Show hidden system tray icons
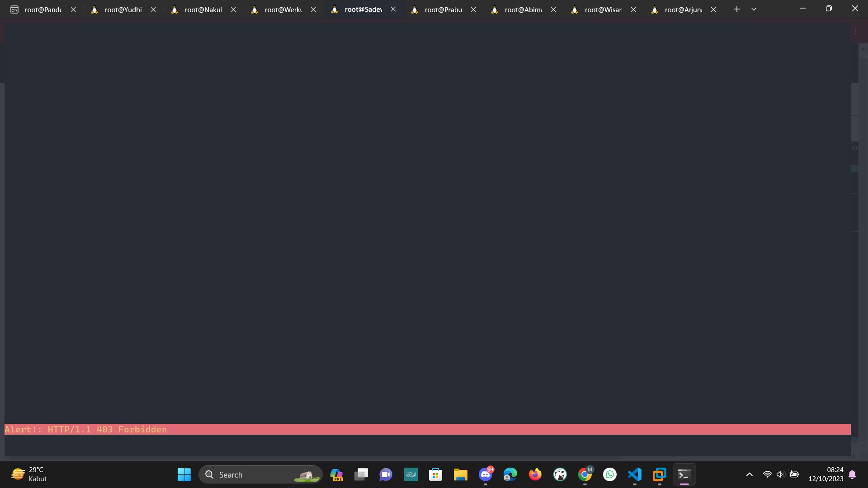This screenshot has height=488, width=868. coord(749,474)
